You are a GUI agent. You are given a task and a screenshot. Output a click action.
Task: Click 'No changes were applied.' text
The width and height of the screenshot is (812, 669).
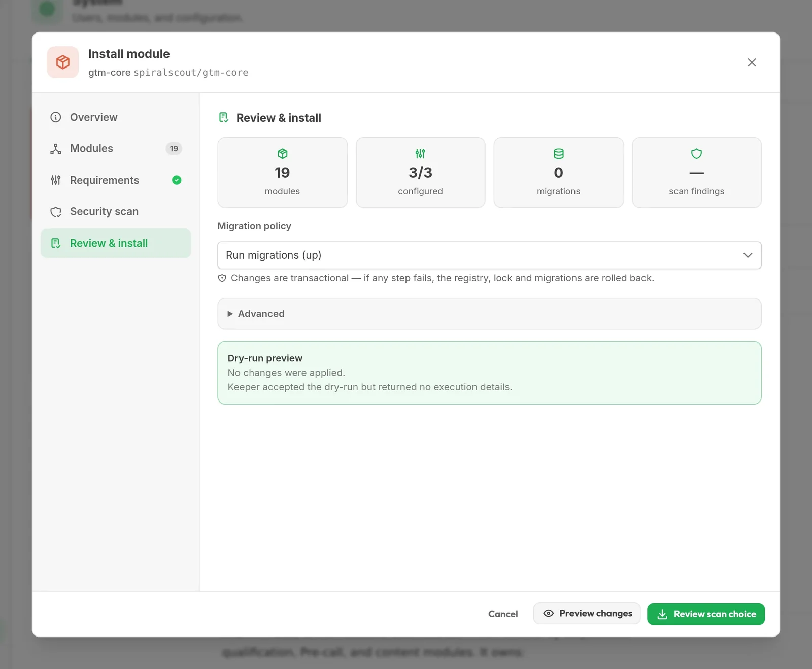286,373
